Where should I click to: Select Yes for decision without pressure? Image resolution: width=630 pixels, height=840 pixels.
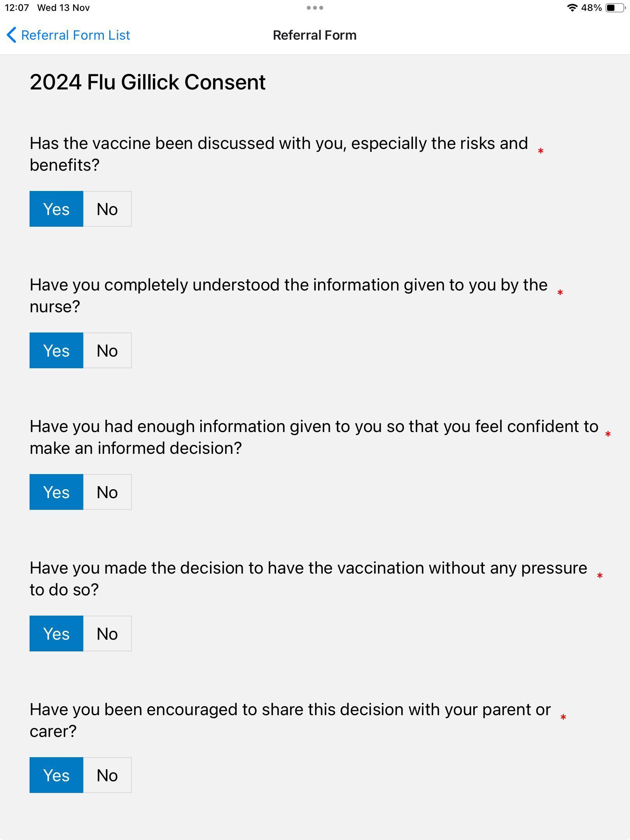pos(56,633)
